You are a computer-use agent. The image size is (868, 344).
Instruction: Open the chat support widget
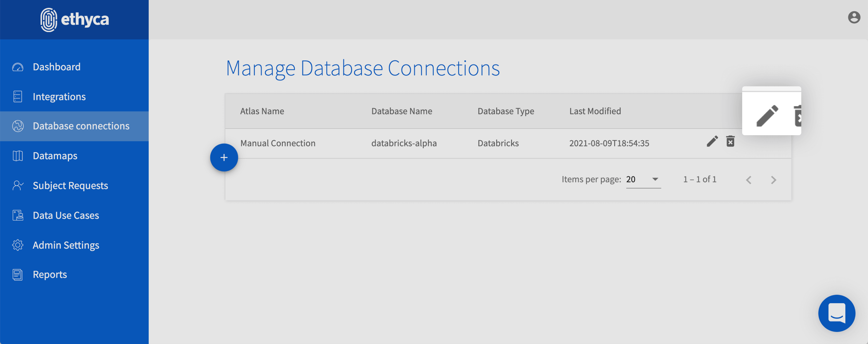point(837,313)
